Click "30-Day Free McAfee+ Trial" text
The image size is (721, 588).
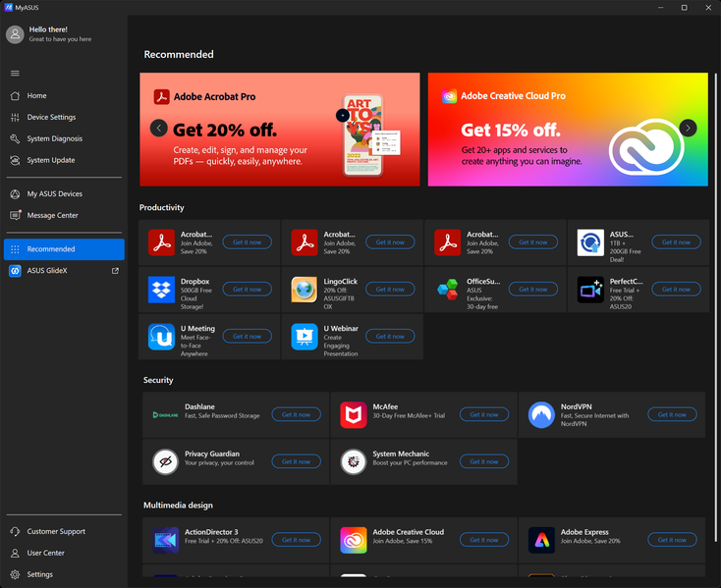(x=409, y=416)
